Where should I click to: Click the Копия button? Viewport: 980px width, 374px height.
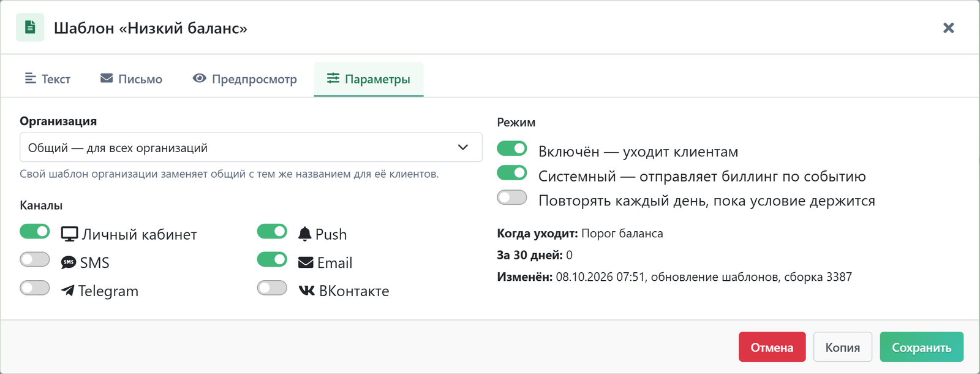[x=842, y=347]
